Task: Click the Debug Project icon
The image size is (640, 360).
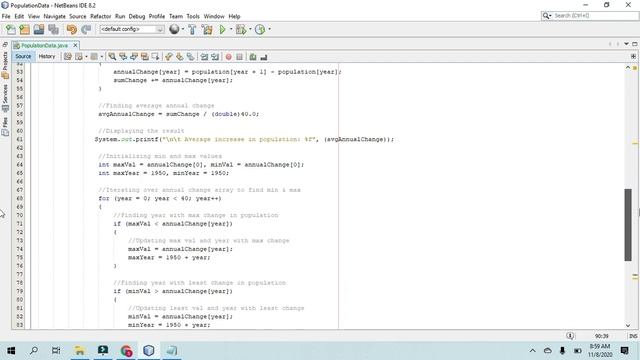Action: [x=241, y=29]
